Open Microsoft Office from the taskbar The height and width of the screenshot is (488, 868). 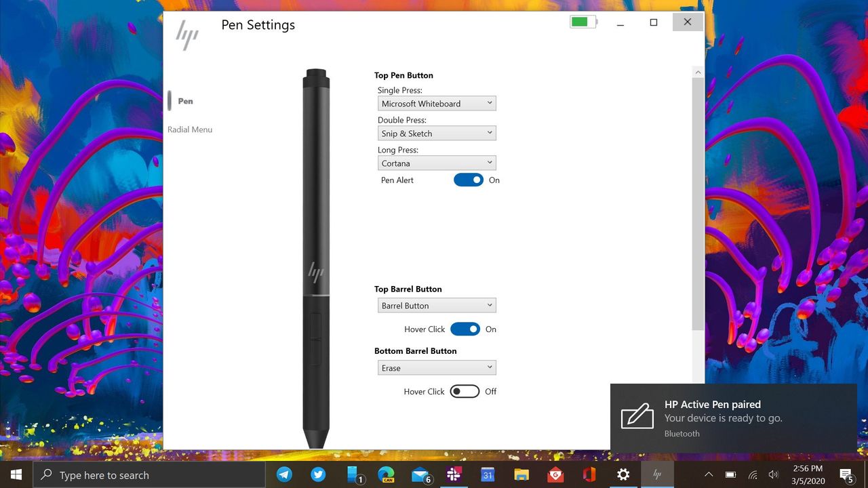589,475
